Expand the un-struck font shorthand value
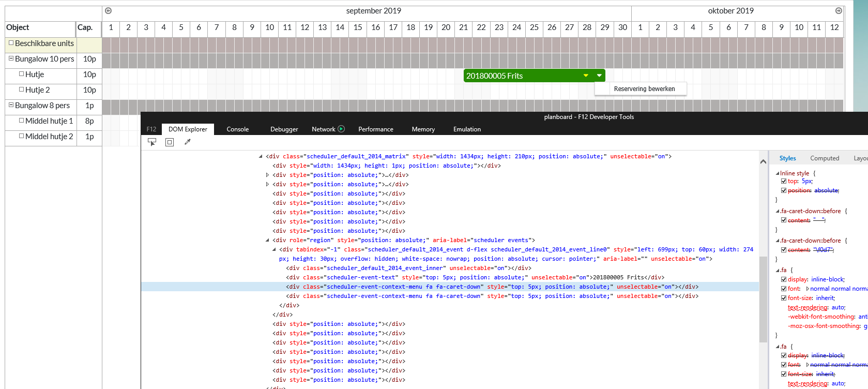This screenshot has height=389, width=868. 808,289
